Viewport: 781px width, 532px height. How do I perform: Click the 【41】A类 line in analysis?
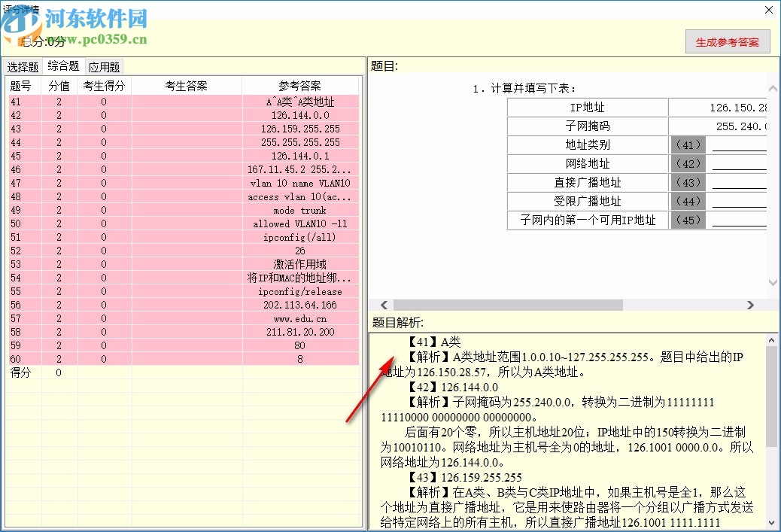(434, 342)
